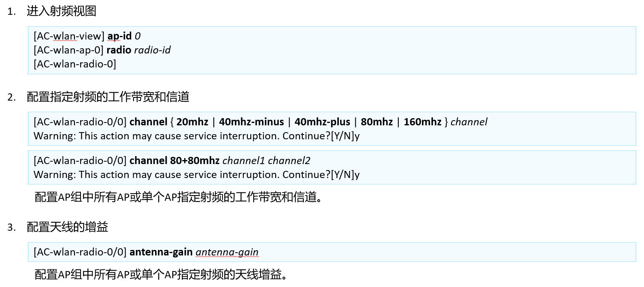The image size is (644, 287).
Task: Click the [AC-wlan-radio-0] prompt line
Action: 75,64
